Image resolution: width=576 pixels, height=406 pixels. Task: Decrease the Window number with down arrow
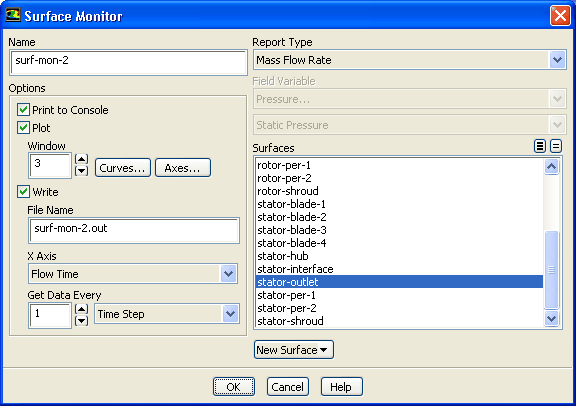81,171
